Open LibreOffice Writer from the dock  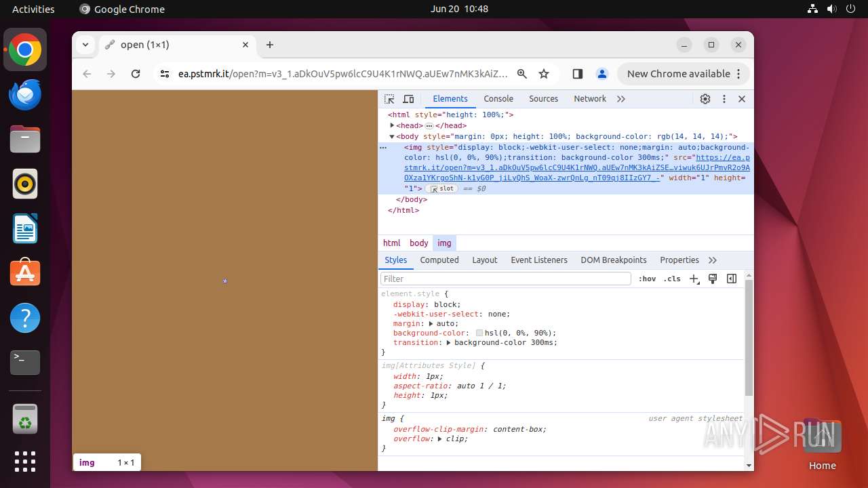point(25,228)
